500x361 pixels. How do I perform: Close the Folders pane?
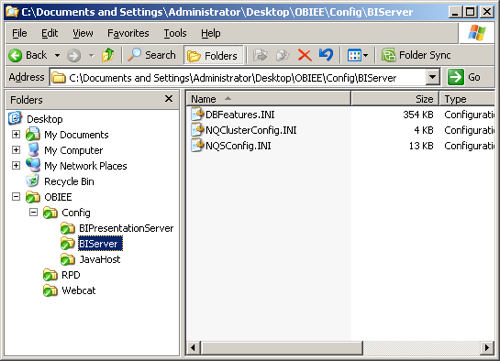169,99
